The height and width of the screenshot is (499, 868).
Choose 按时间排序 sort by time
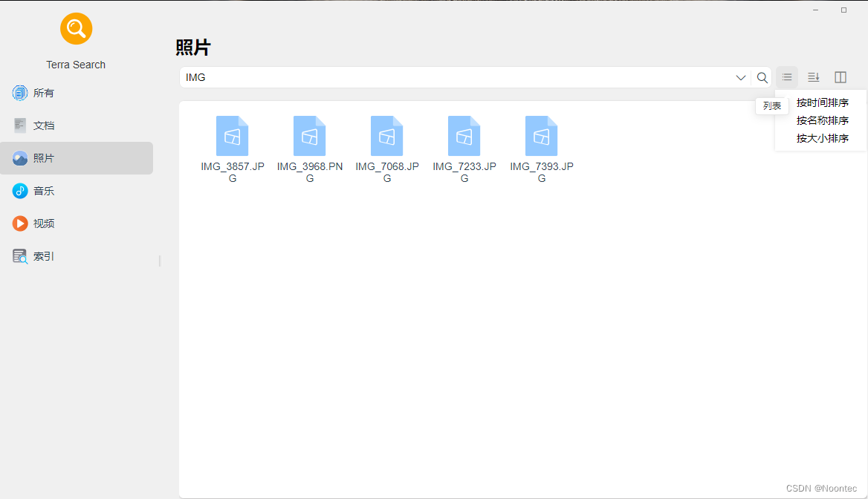[822, 103]
